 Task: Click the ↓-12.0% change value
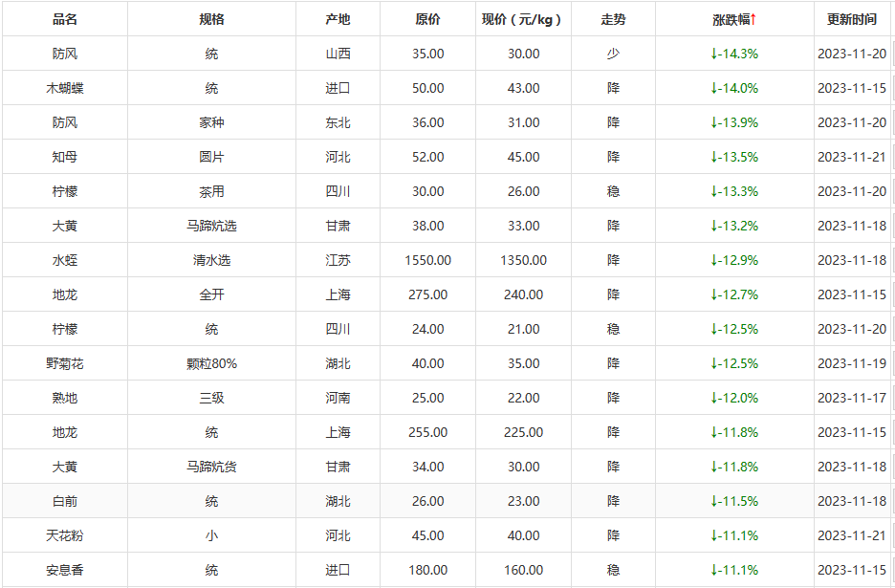734,398
